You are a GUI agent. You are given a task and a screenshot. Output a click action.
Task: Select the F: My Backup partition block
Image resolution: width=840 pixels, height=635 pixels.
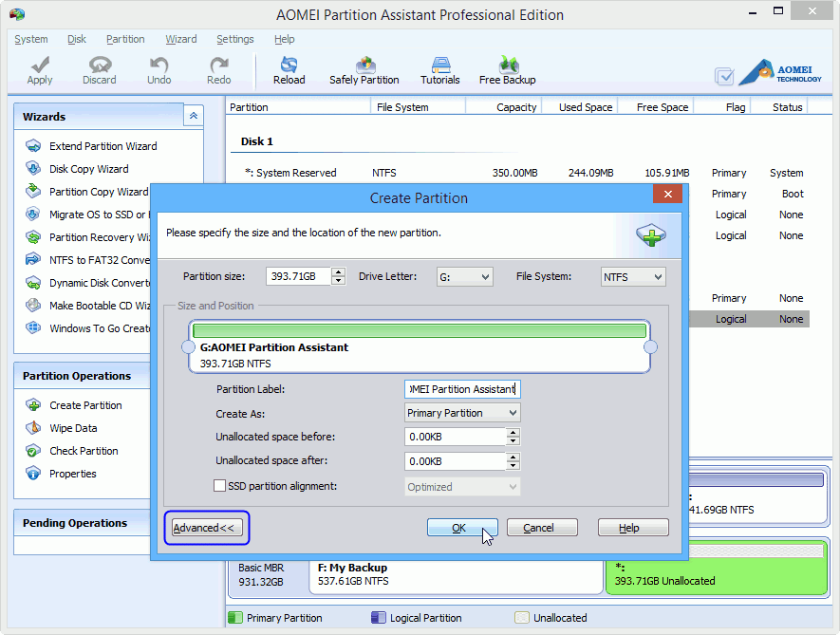(x=456, y=576)
